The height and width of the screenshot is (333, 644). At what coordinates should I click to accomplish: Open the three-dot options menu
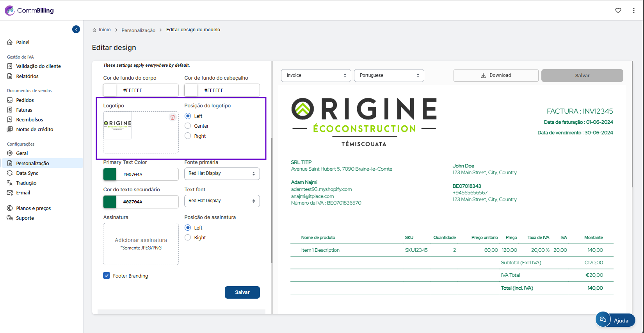point(633,11)
